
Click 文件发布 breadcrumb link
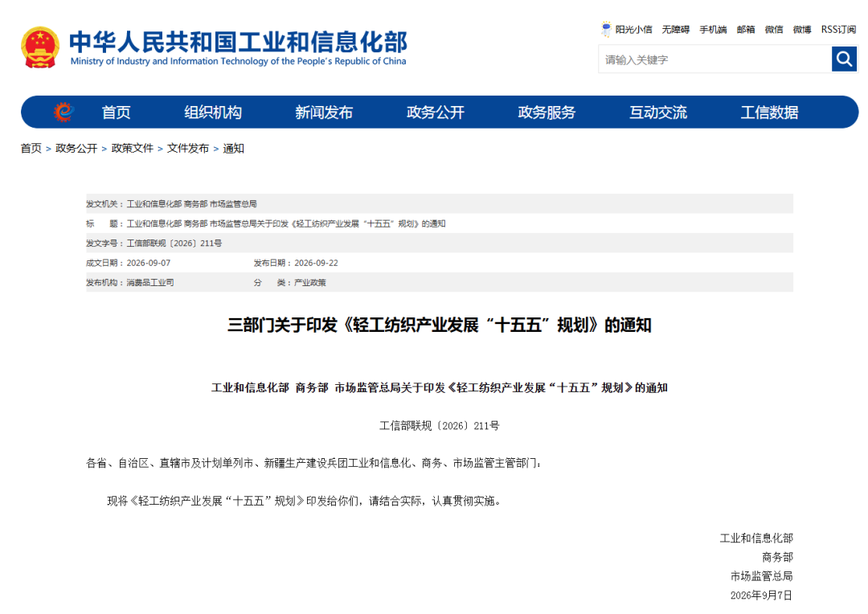point(188,149)
